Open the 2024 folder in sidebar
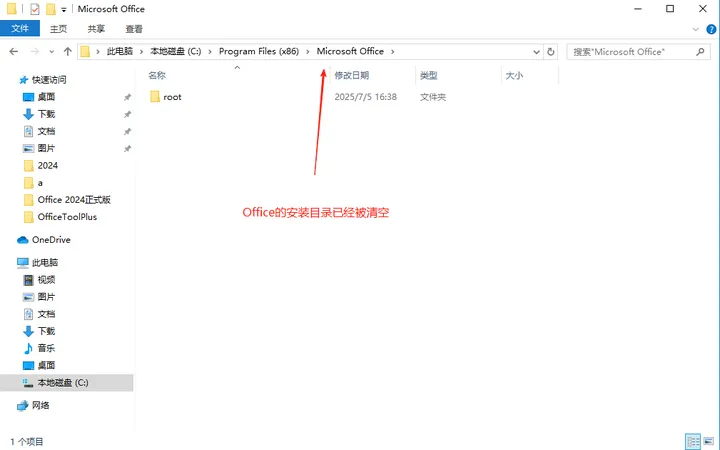Viewport: 720px width, 450px height. pos(47,165)
